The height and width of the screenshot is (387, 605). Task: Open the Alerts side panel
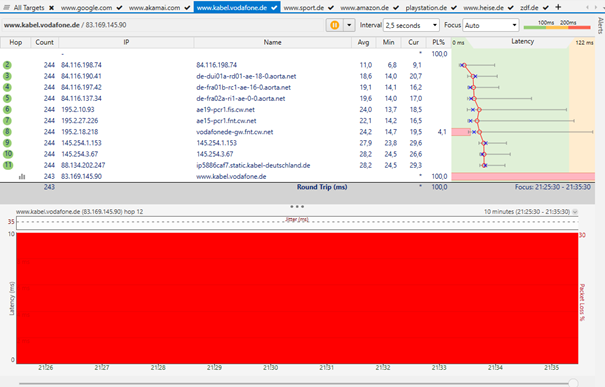(x=600, y=25)
